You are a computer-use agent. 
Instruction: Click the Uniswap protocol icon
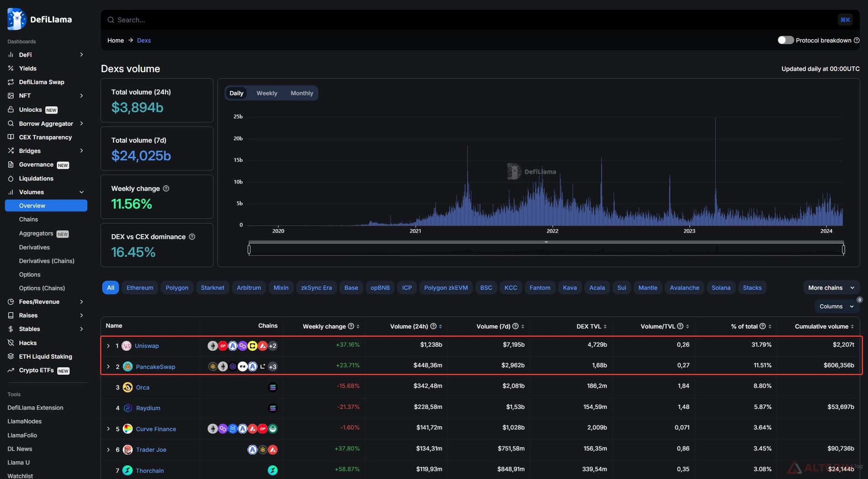click(127, 346)
